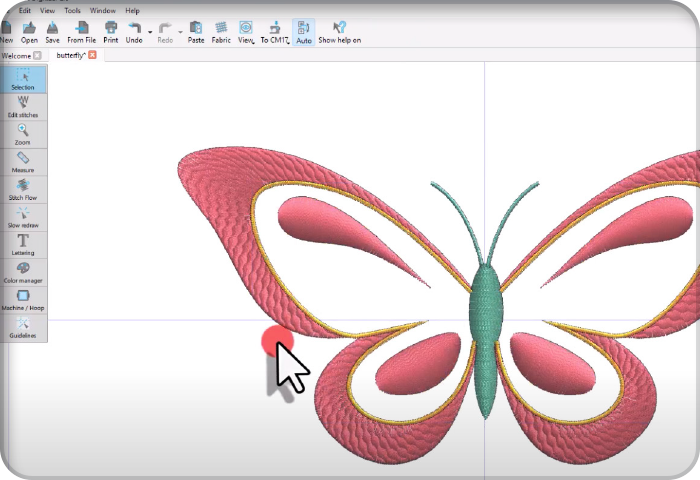
Task: Select the Edit stitches tool
Action: [x=23, y=105]
